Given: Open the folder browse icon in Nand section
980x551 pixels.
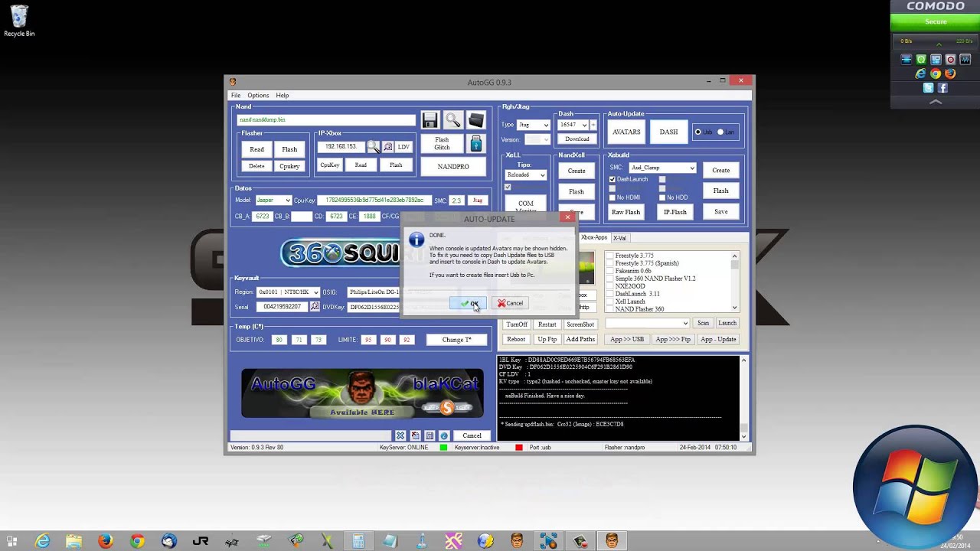Looking at the screenshot, I should pyautogui.click(x=476, y=119).
